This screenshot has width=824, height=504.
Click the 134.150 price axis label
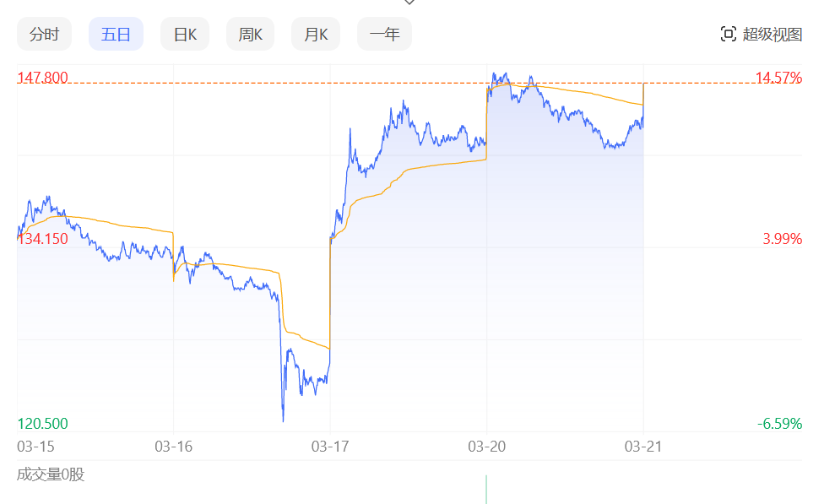click(x=42, y=239)
